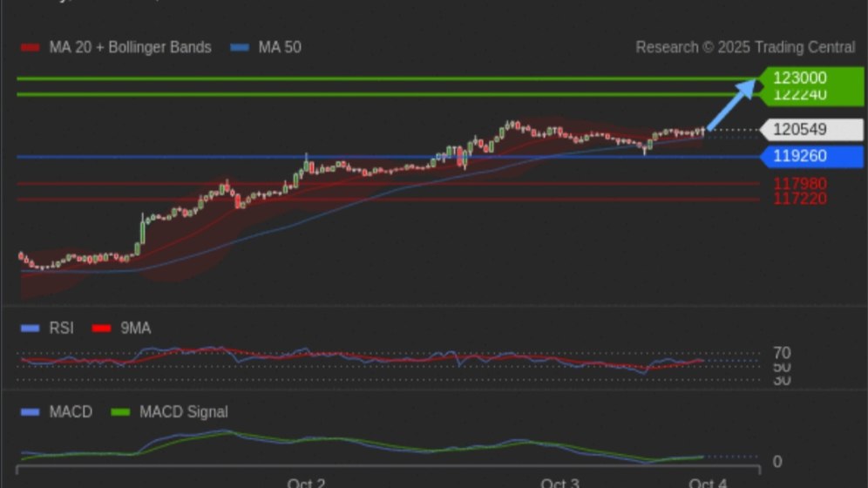Click the RSI 30 level label
868x488 pixels.
point(782,380)
